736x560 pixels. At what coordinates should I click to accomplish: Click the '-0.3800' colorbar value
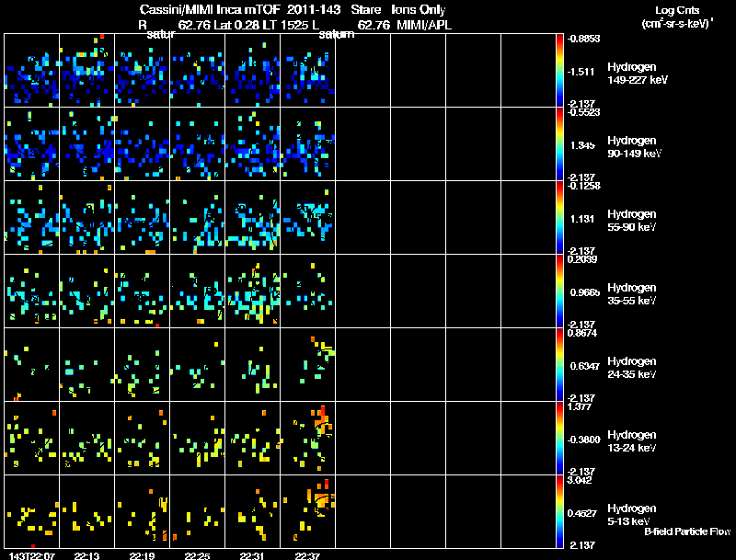click(583, 440)
